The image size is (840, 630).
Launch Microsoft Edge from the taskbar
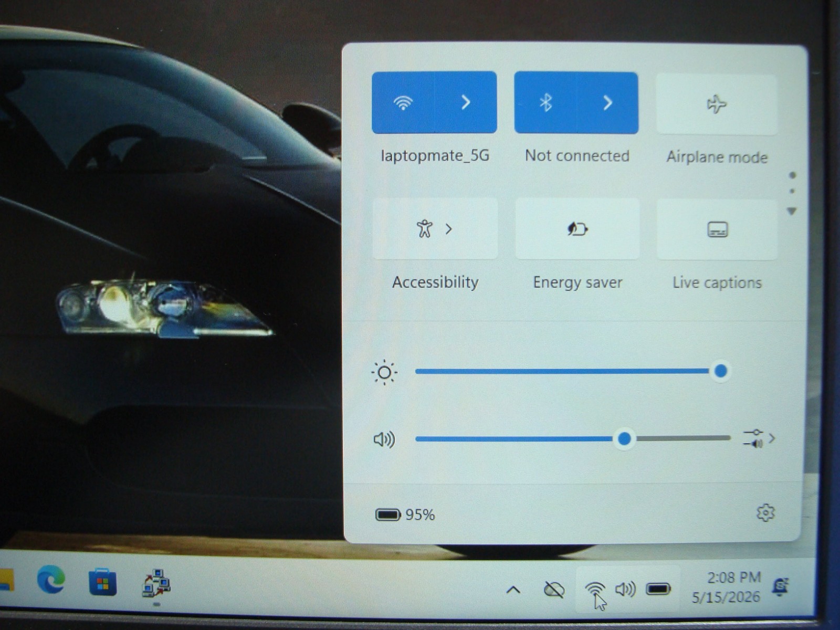coord(51,581)
